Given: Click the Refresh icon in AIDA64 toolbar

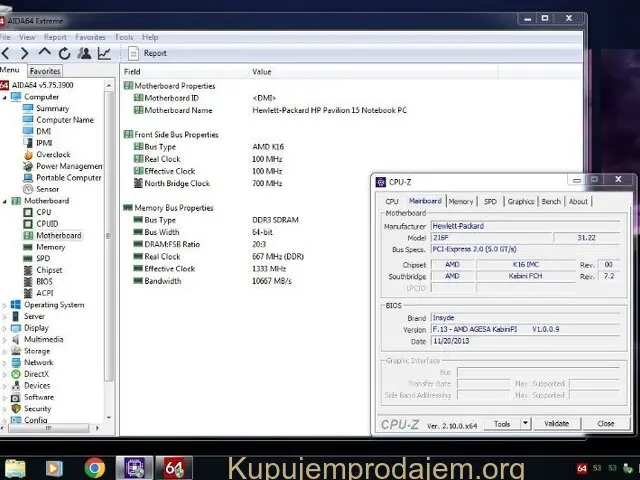Looking at the screenshot, I should [x=64, y=53].
